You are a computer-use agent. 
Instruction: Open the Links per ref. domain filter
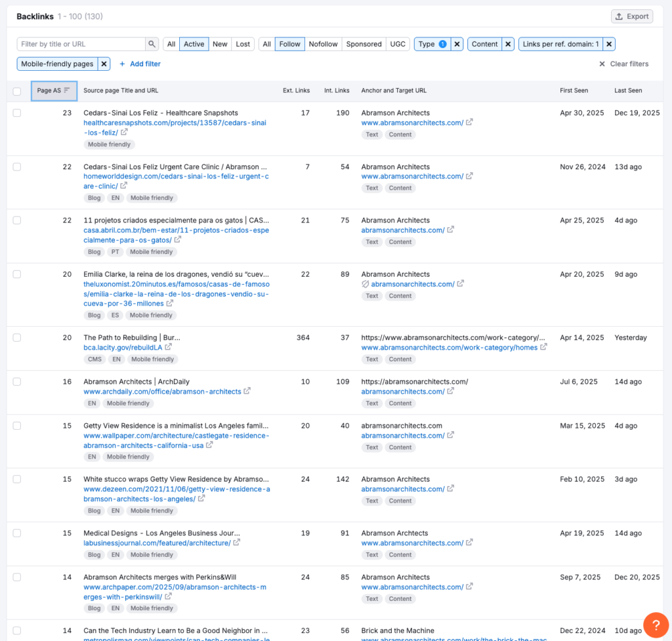coord(560,44)
